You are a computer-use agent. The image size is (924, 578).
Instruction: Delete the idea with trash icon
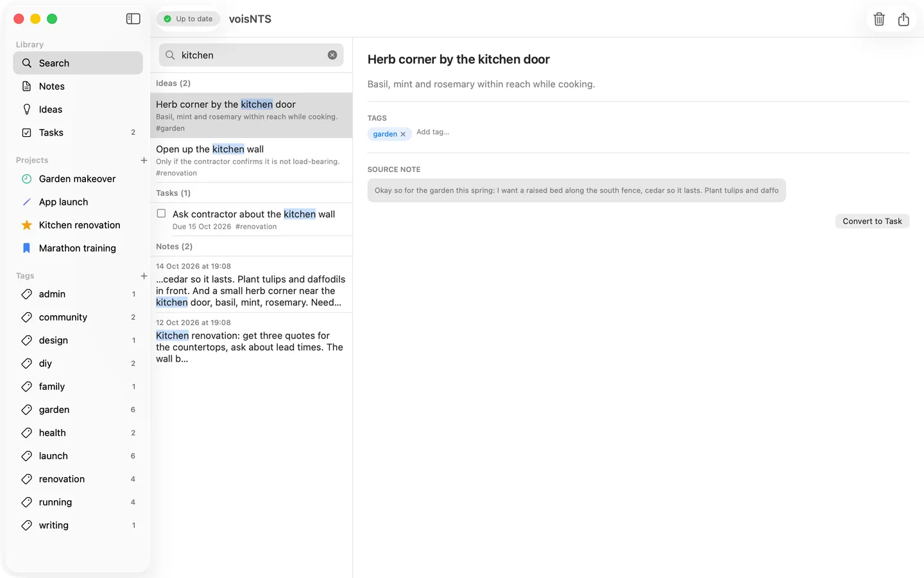(879, 19)
